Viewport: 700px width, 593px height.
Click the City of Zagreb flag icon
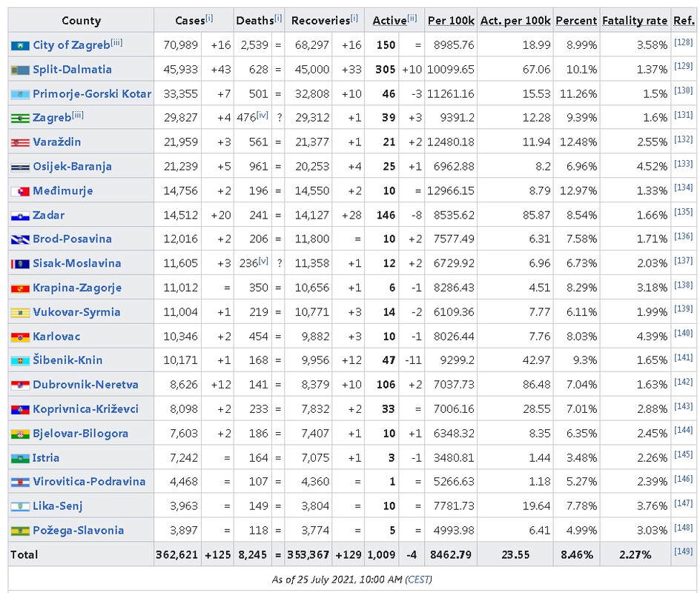coord(20,45)
